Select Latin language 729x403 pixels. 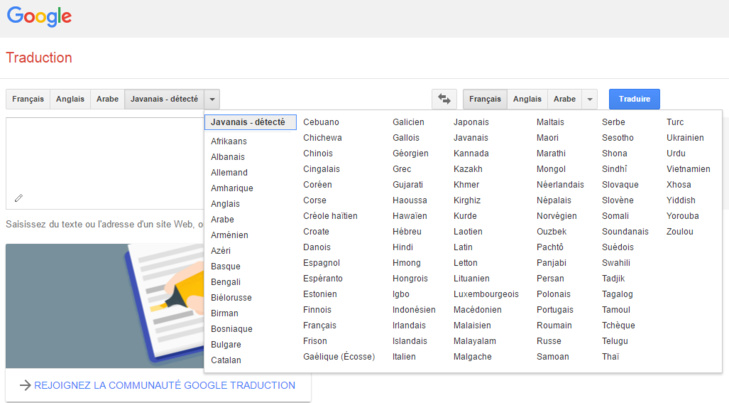click(463, 247)
